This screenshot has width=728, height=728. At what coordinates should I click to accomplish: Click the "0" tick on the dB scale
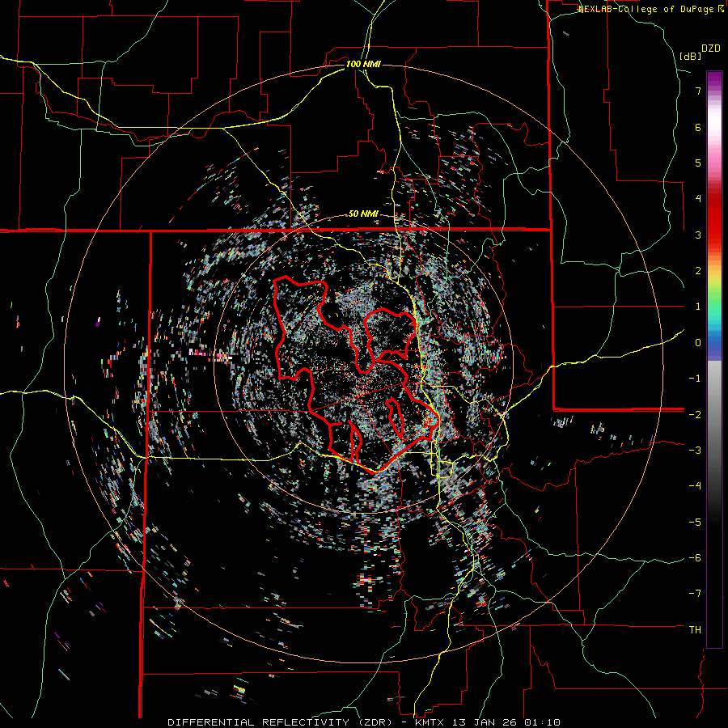[x=698, y=343]
